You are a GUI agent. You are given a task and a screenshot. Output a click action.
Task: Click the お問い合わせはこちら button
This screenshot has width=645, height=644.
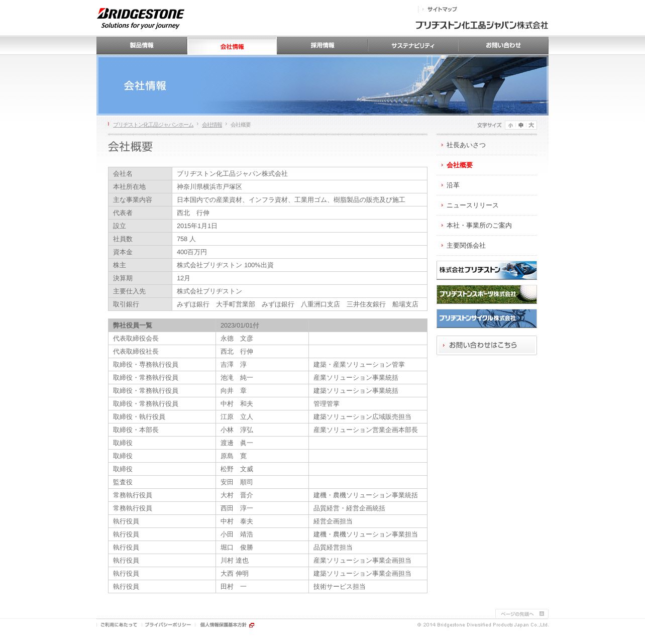[x=487, y=345]
